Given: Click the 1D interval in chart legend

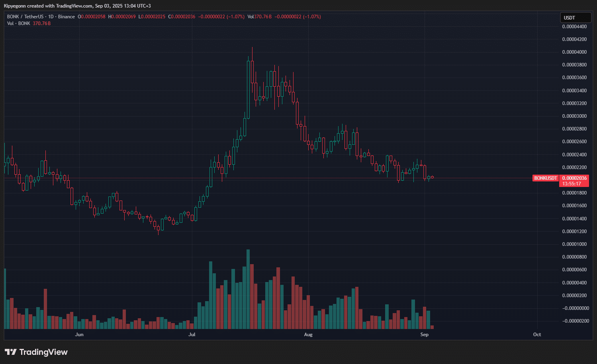Looking at the screenshot, I should (51, 17).
